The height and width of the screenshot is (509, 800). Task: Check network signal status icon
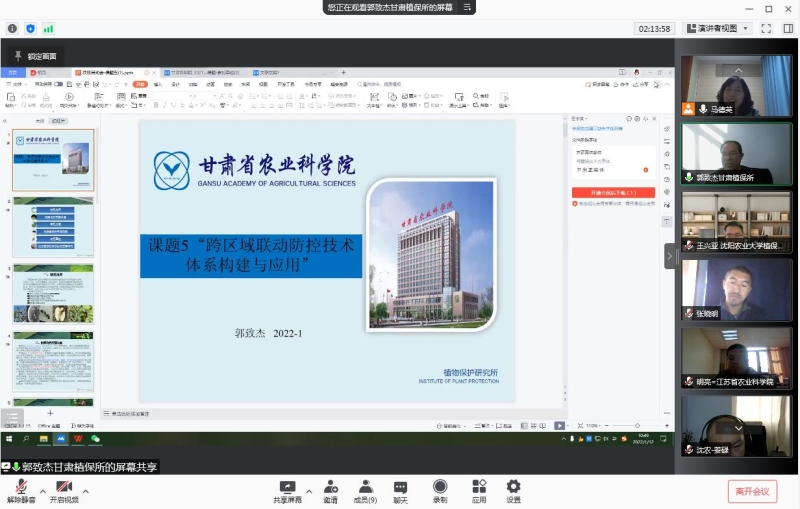click(x=48, y=29)
